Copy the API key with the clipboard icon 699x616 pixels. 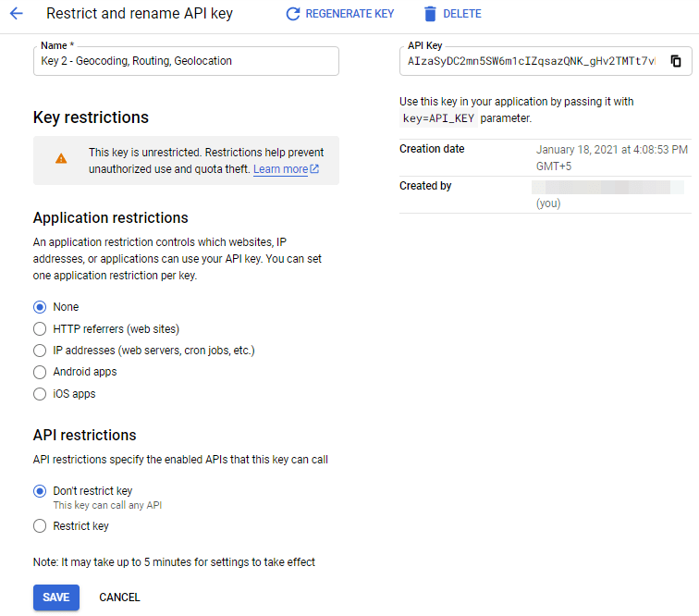pos(676,61)
